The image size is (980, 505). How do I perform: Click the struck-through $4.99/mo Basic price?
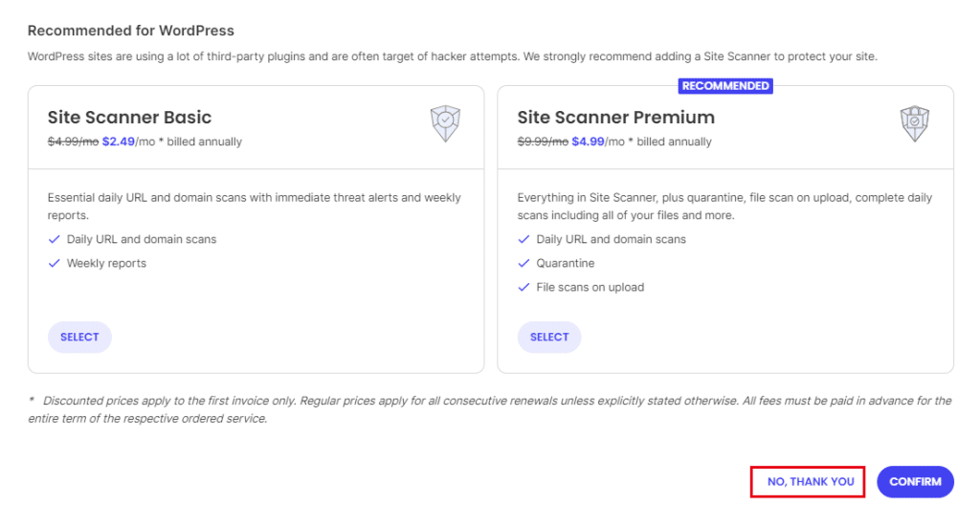pos(73,142)
